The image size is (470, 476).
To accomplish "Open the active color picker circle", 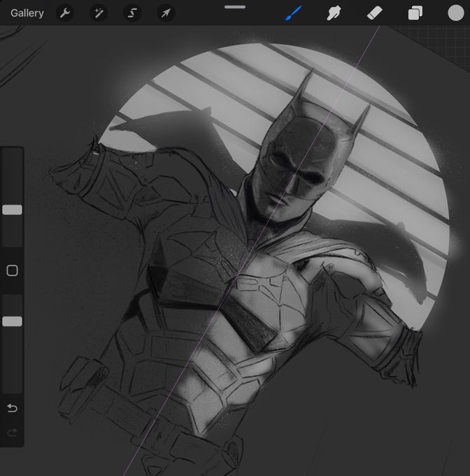I will (456, 13).
